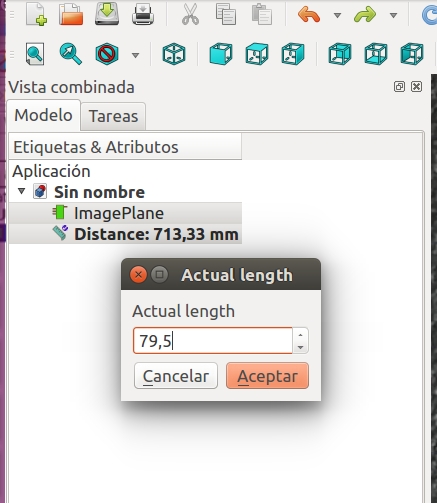Image resolution: width=437 pixels, height=503 pixels.
Task: Switch to the Tareas tab
Action: pyautogui.click(x=113, y=116)
